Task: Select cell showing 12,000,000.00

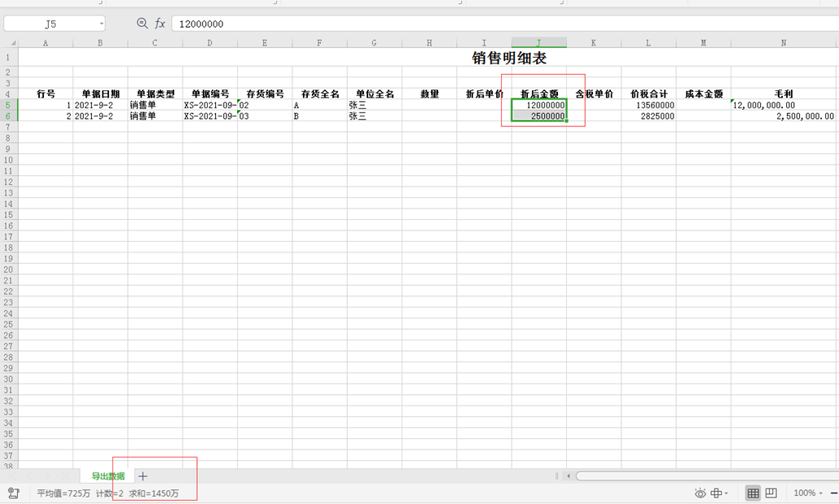Action: pyautogui.click(x=784, y=105)
